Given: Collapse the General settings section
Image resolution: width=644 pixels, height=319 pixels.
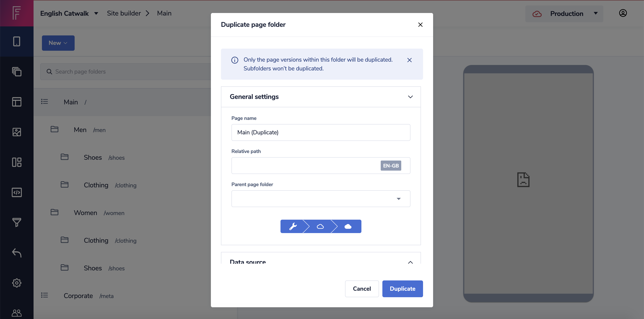Looking at the screenshot, I should point(410,97).
